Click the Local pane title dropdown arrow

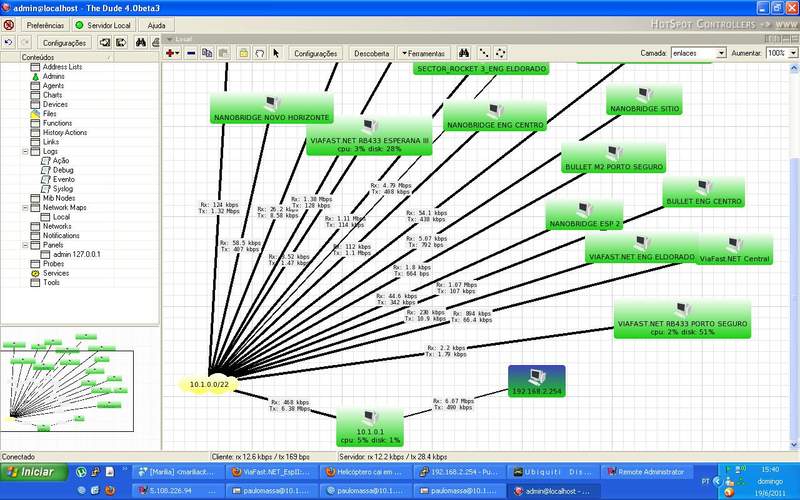[169, 39]
